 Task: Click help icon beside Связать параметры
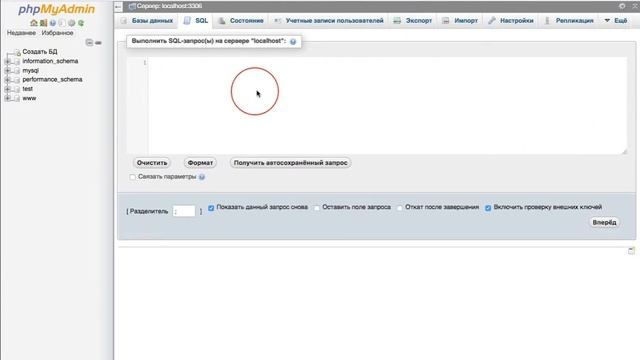[x=202, y=177]
